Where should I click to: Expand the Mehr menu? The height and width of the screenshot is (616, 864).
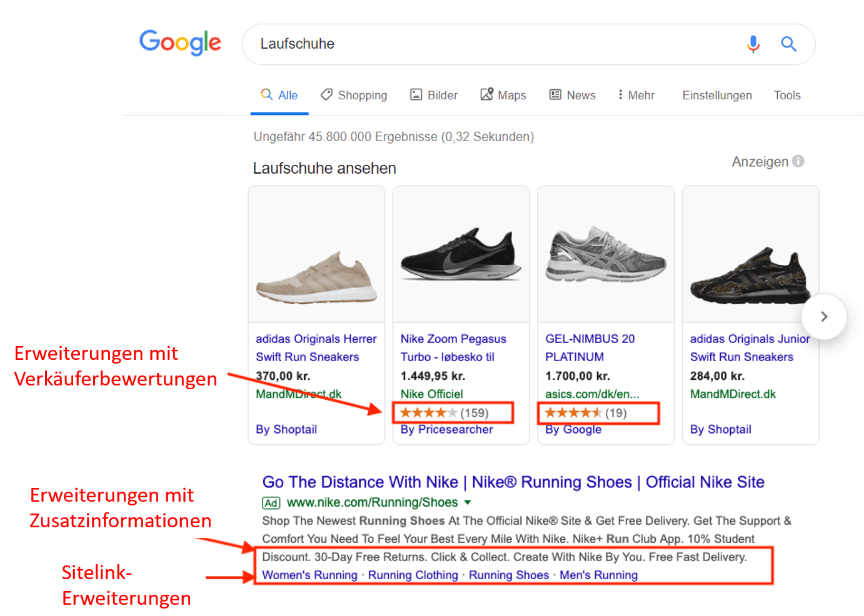pos(636,95)
